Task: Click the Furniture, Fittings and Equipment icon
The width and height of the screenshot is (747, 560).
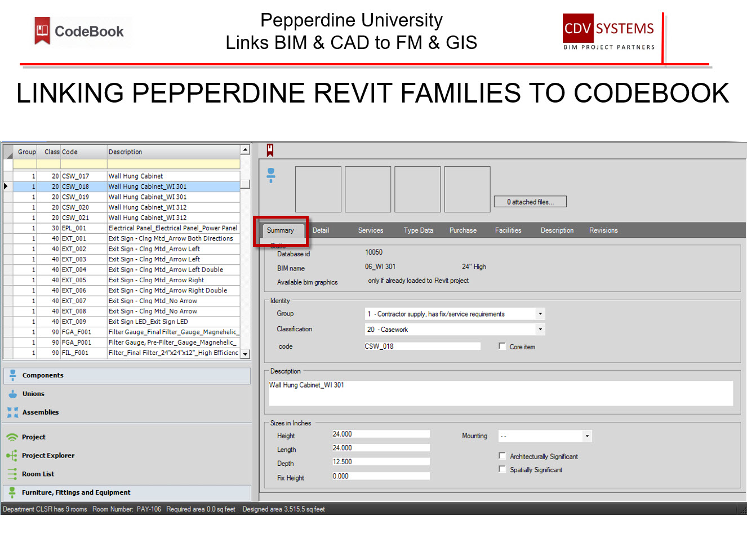Action: point(12,492)
